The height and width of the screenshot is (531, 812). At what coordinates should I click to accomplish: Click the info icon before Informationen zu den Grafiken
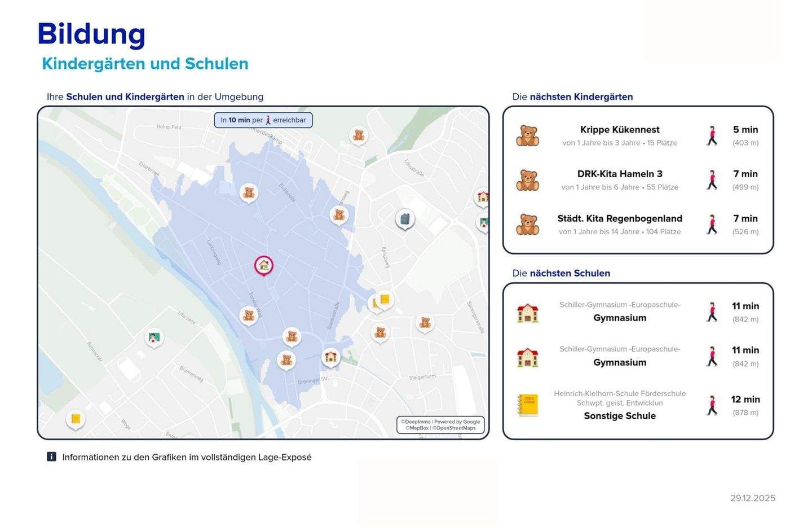click(51, 457)
